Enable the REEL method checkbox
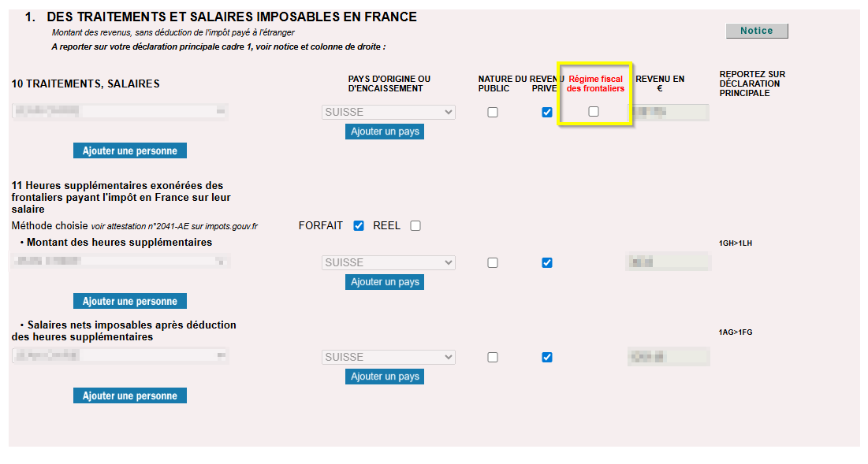This screenshot has height=464, width=868. pos(415,226)
